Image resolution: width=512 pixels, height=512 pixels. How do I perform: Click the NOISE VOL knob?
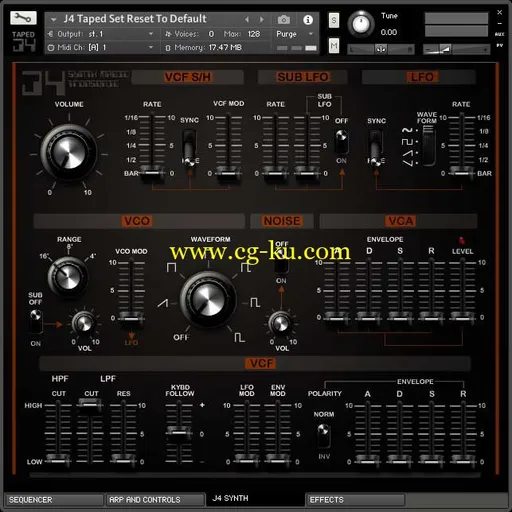(280, 323)
